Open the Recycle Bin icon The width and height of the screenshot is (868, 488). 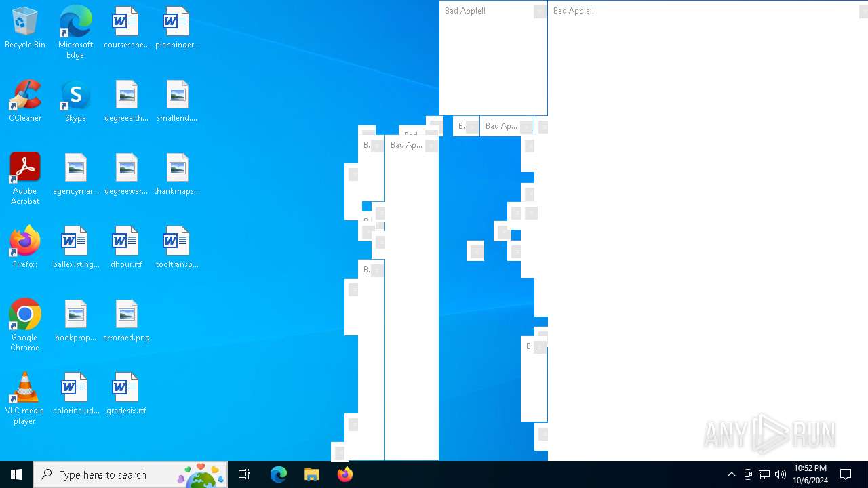tap(25, 28)
